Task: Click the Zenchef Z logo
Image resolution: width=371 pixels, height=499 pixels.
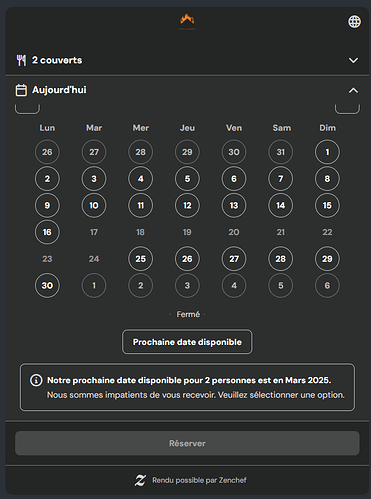Action: point(140,480)
